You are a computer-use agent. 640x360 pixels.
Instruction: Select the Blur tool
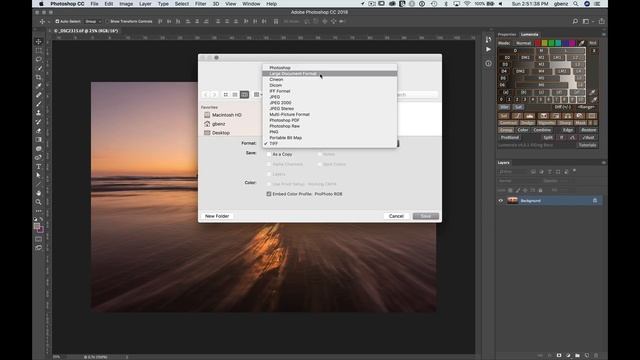pyautogui.click(x=39, y=149)
